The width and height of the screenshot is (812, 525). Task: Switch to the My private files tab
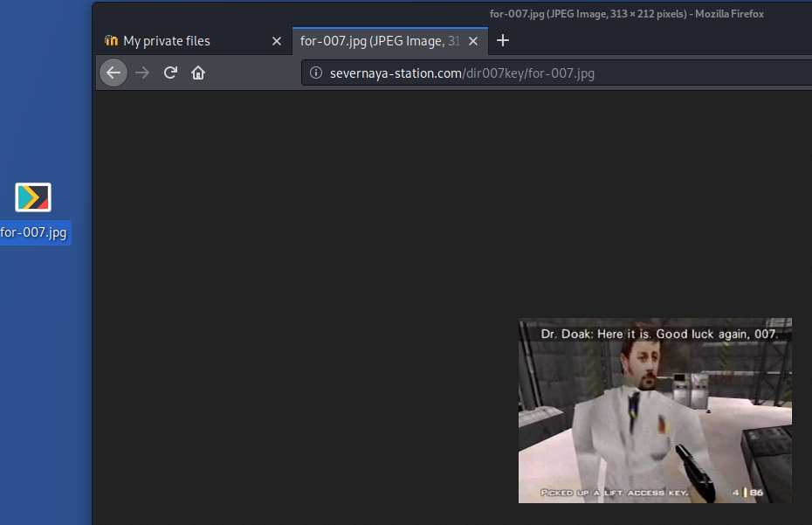pyautogui.click(x=194, y=41)
